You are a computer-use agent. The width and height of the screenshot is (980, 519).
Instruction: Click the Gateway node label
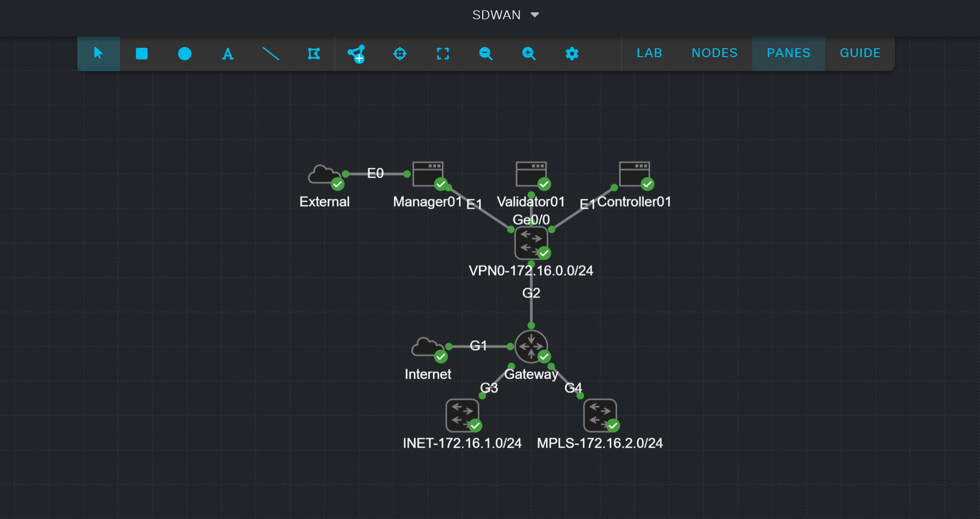(x=531, y=374)
